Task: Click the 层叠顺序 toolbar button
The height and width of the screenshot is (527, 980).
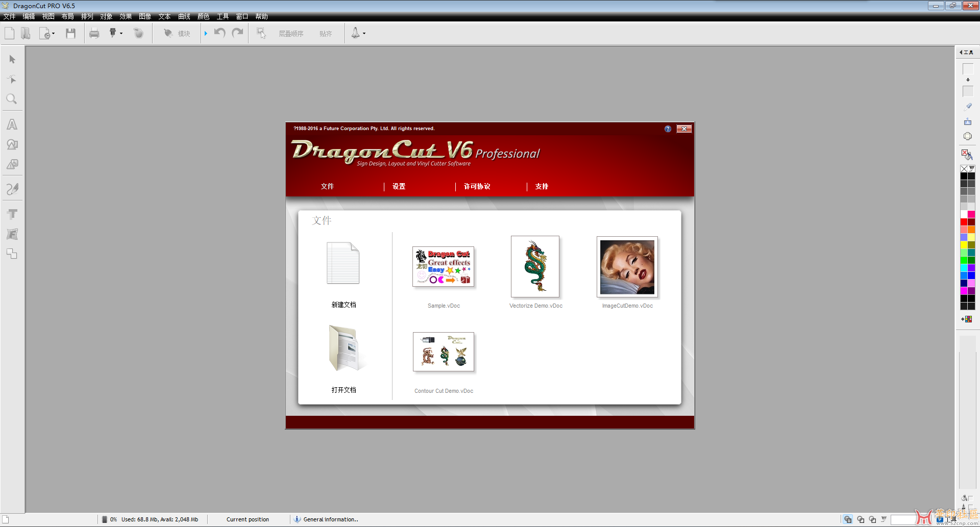Action: [291, 34]
